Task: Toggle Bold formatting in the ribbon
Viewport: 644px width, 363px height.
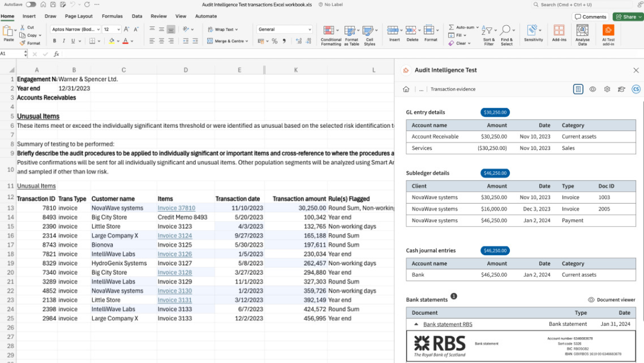Action: [x=55, y=41]
